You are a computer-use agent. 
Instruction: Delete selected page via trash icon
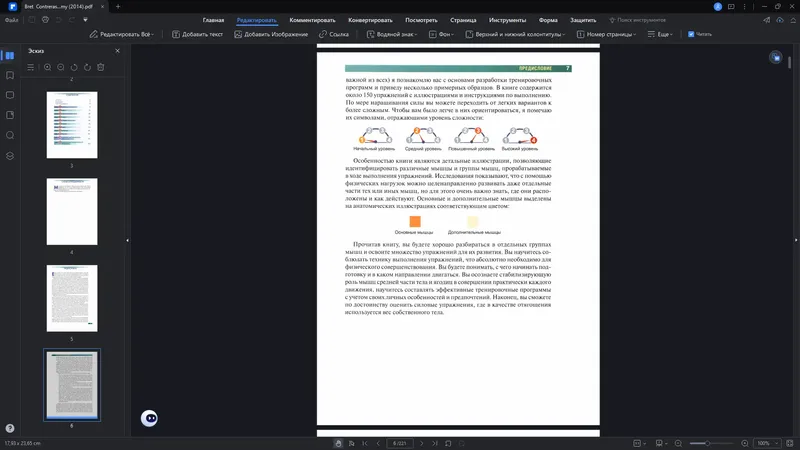coord(101,67)
